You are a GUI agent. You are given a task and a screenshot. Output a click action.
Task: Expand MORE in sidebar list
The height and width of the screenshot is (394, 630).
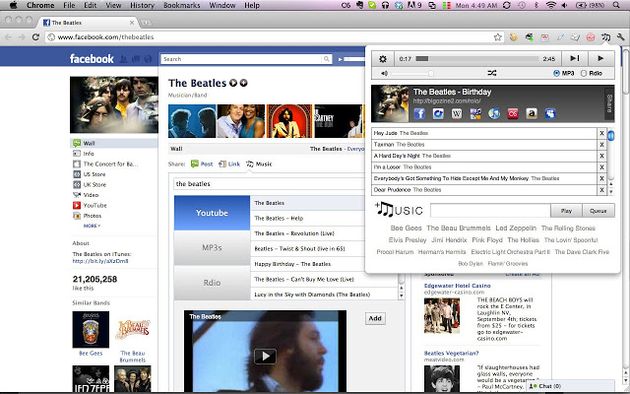point(92,226)
